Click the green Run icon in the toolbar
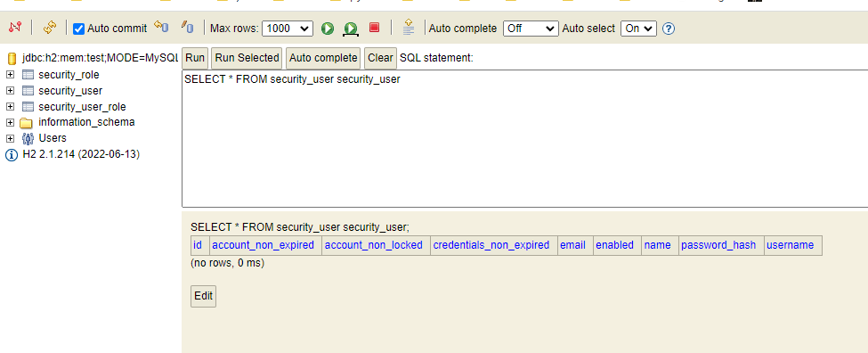Screen dimensions: 868x353 [x=328, y=29]
